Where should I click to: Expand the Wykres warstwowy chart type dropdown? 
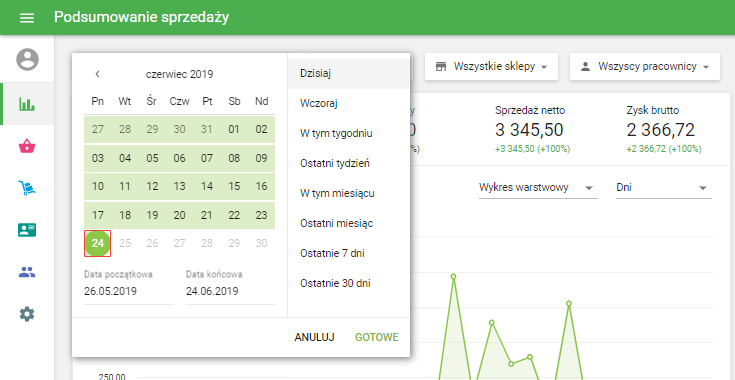coord(538,188)
